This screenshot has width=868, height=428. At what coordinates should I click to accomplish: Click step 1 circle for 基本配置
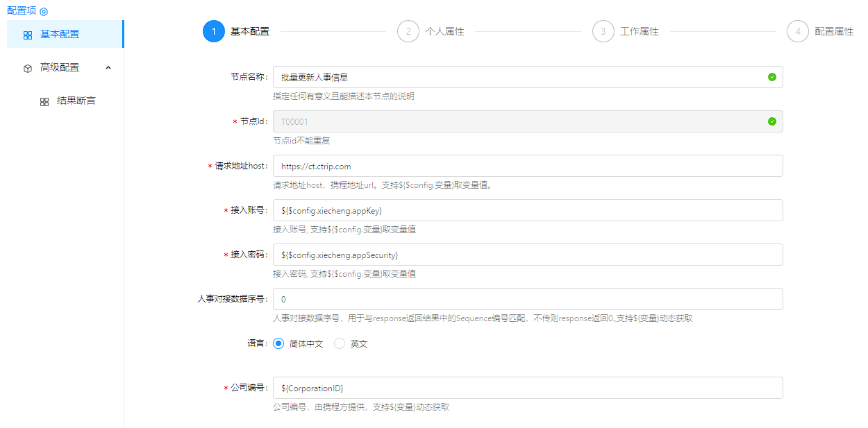click(x=214, y=31)
